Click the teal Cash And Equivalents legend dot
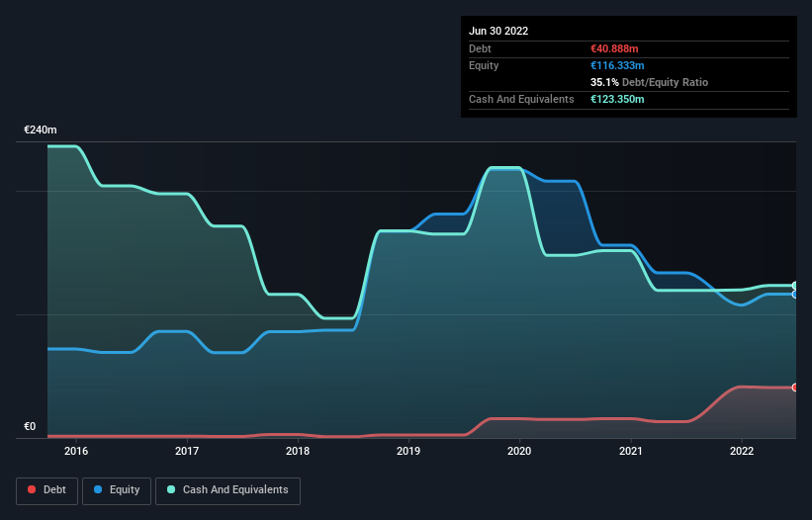Image resolution: width=812 pixels, height=520 pixels. pos(171,489)
